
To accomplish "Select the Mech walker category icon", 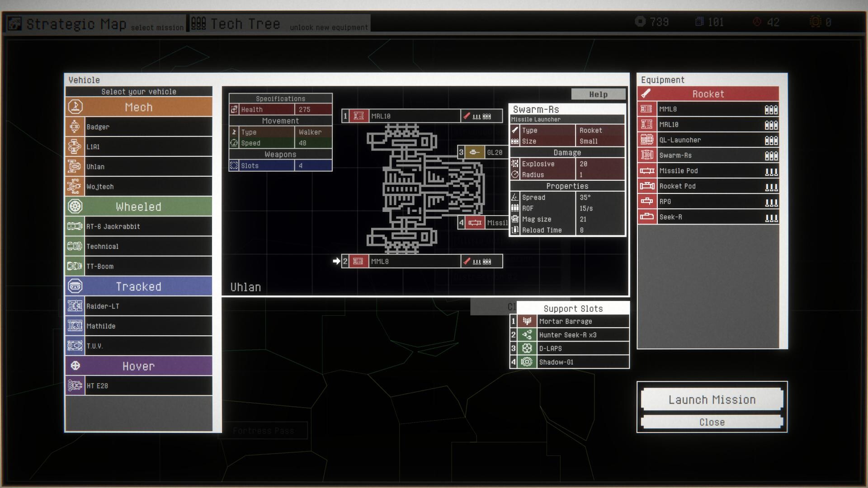I will tap(76, 107).
